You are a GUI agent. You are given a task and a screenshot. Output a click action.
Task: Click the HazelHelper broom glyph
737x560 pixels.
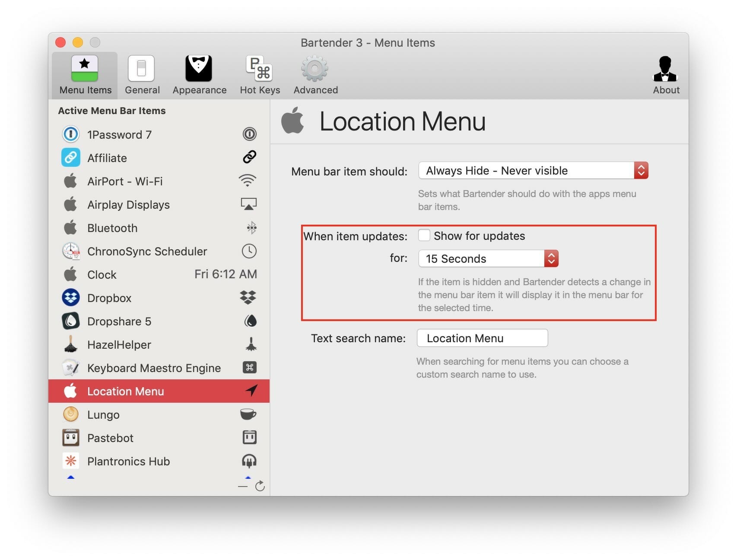tap(251, 344)
